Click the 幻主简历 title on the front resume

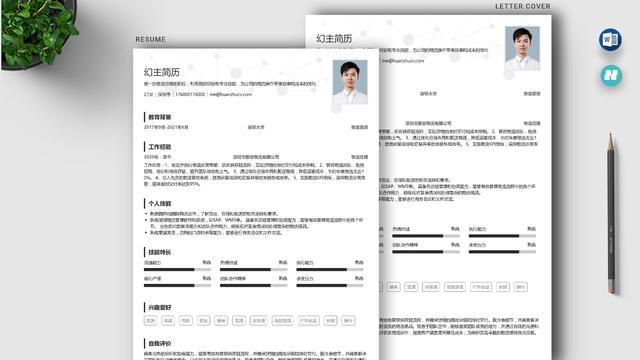(162, 72)
